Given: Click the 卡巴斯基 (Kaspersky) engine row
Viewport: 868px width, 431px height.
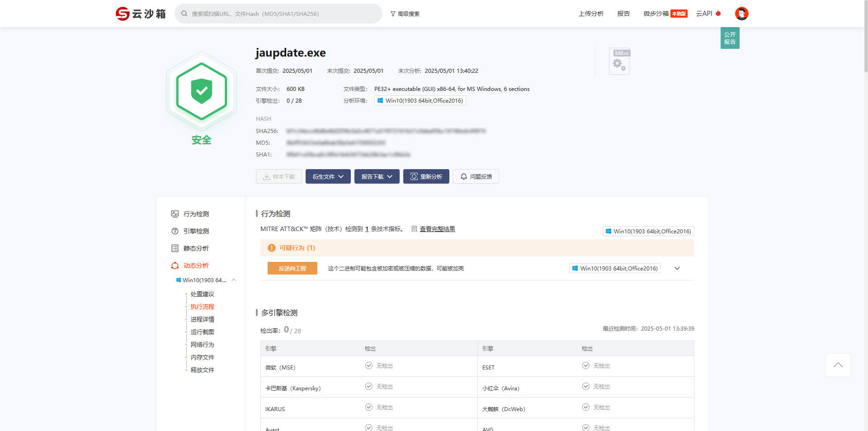Looking at the screenshot, I should point(369,387).
